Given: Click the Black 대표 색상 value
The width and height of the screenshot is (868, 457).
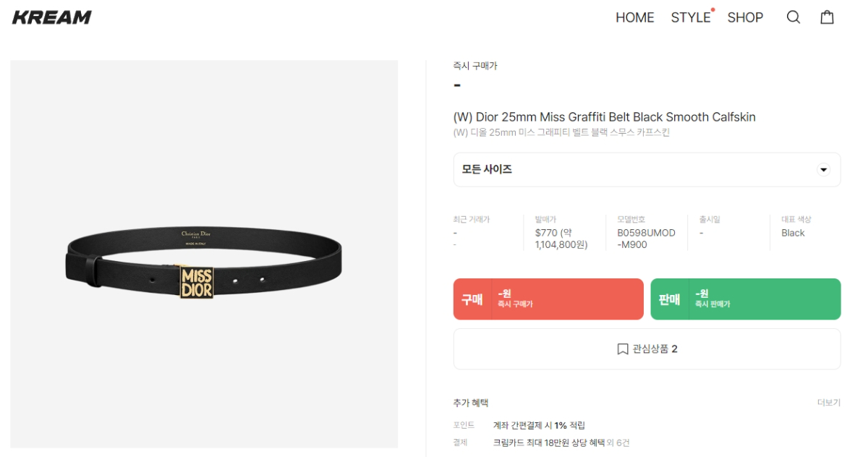Looking at the screenshot, I should (x=793, y=233).
